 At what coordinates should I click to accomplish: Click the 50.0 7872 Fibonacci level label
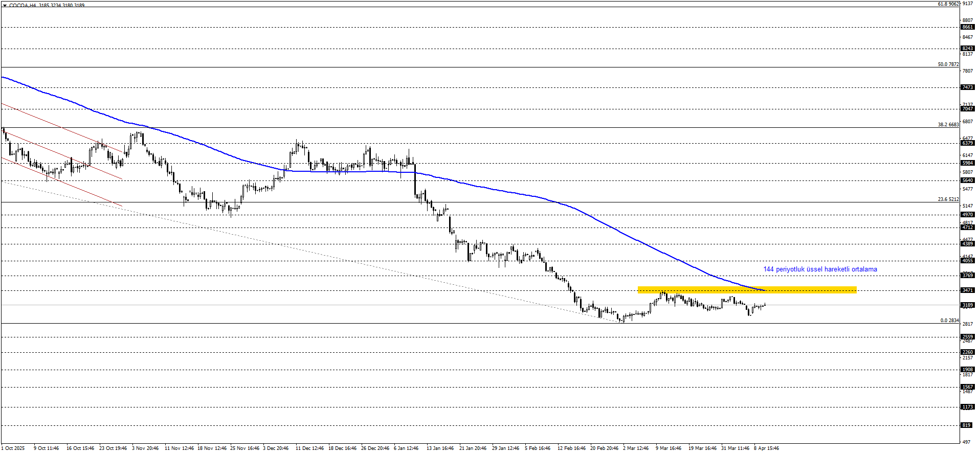tap(948, 64)
